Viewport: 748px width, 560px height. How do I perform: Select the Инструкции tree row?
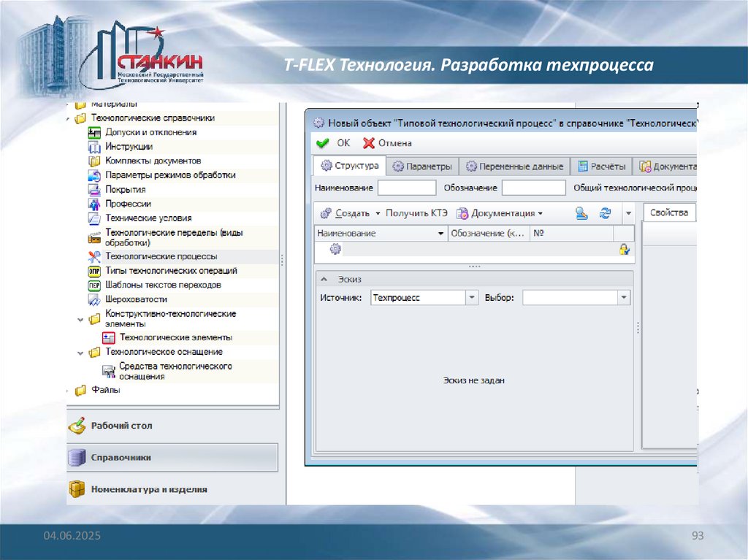click(x=129, y=147)
